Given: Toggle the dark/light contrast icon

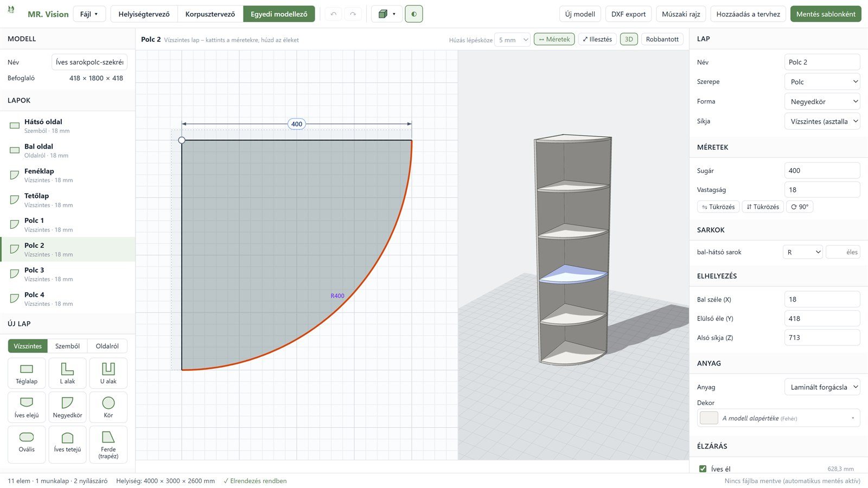Looking at the screenshot, I should click(x=414, y=14).
